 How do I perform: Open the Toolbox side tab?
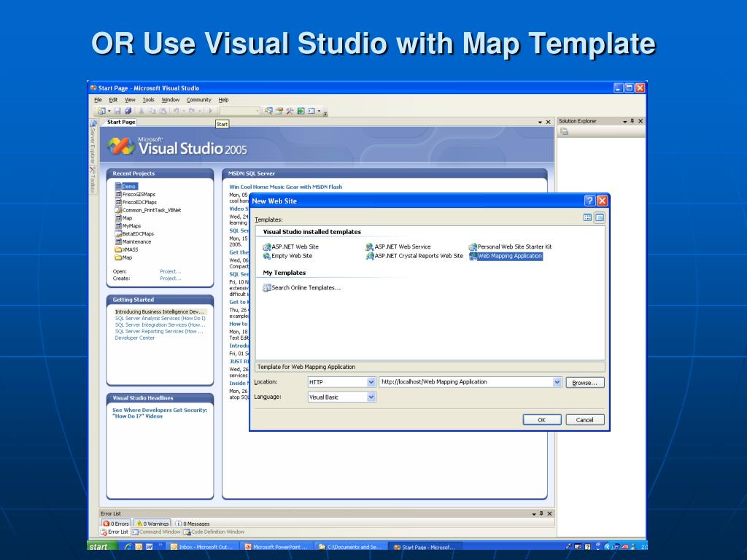[x=93, y=180]
